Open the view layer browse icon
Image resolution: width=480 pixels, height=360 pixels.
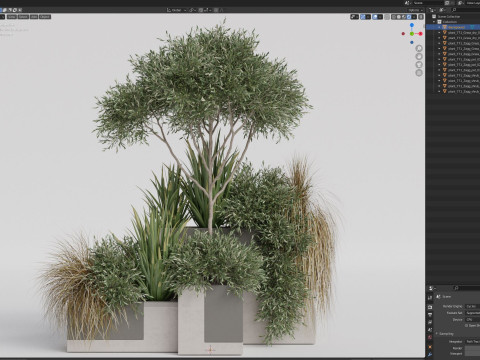pos(462,3)
